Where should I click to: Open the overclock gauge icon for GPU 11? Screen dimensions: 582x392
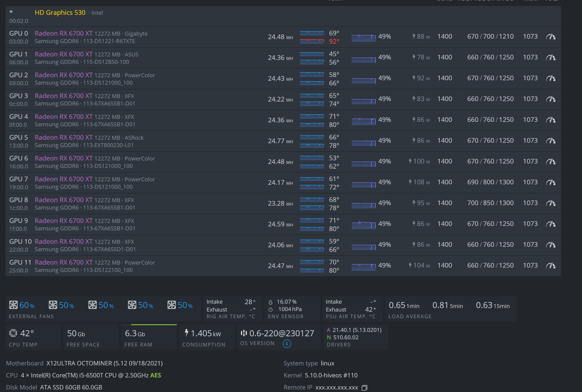[551, 265]
